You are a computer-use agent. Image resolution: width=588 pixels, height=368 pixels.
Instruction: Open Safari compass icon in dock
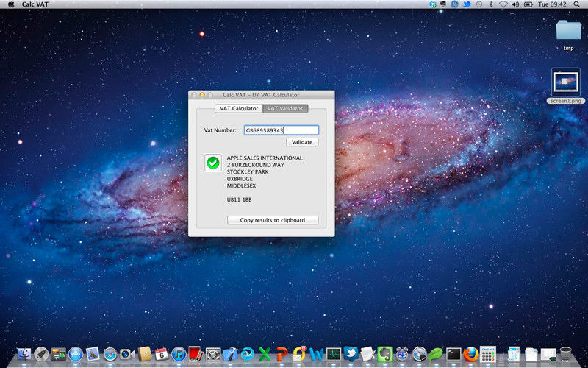(110, 354)
